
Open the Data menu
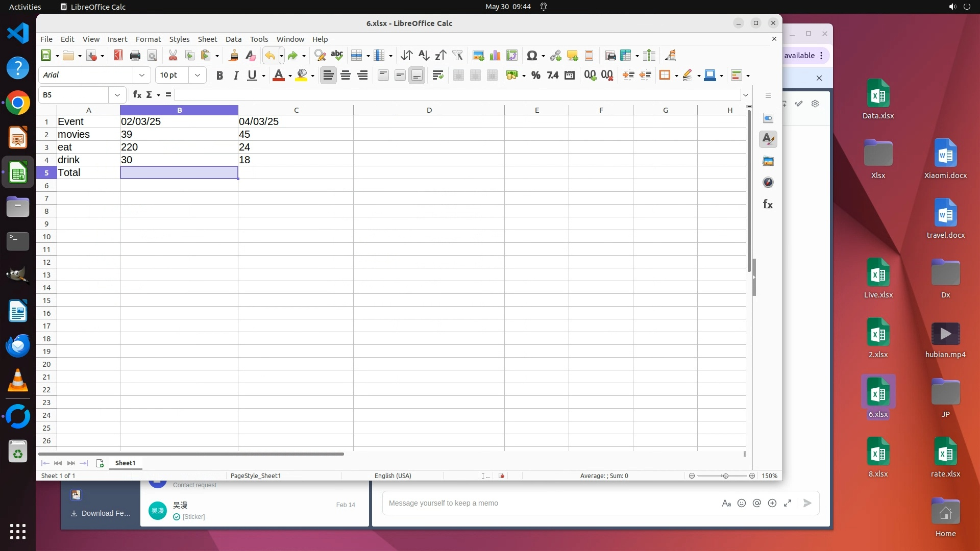pos(233,39)
